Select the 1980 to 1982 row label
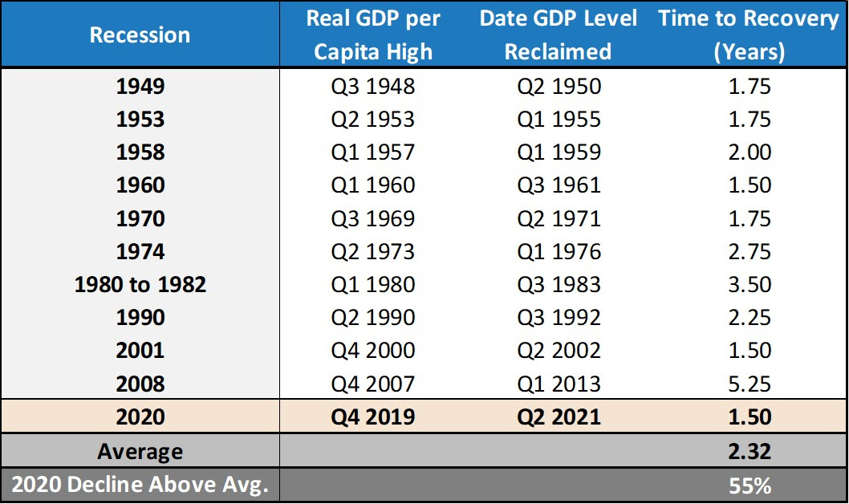The height and width of the screenshot is (504, 849). pyautogui.click(x=140, y=284)
